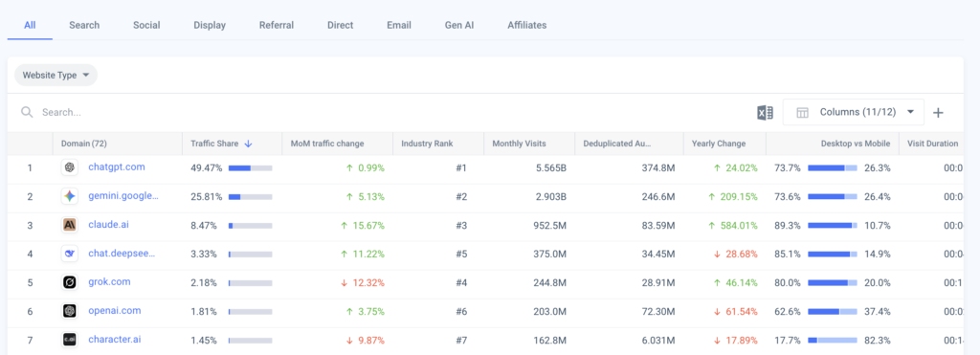
Task: Click chatgpt.com desktop vs mobile bar
Action: pos(833,168)
